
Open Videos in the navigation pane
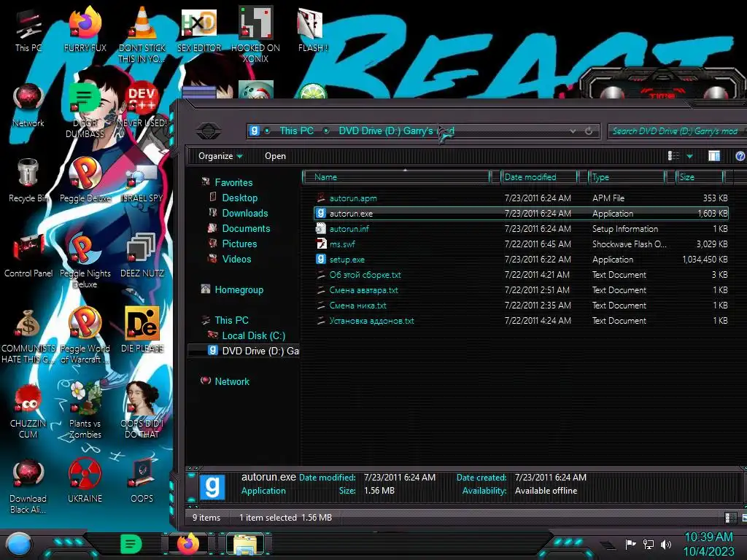click(236, 259)
